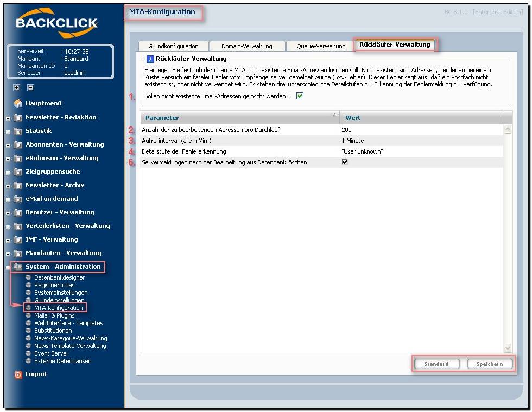
Task: Click the Logout link
Action: [36, 374]
